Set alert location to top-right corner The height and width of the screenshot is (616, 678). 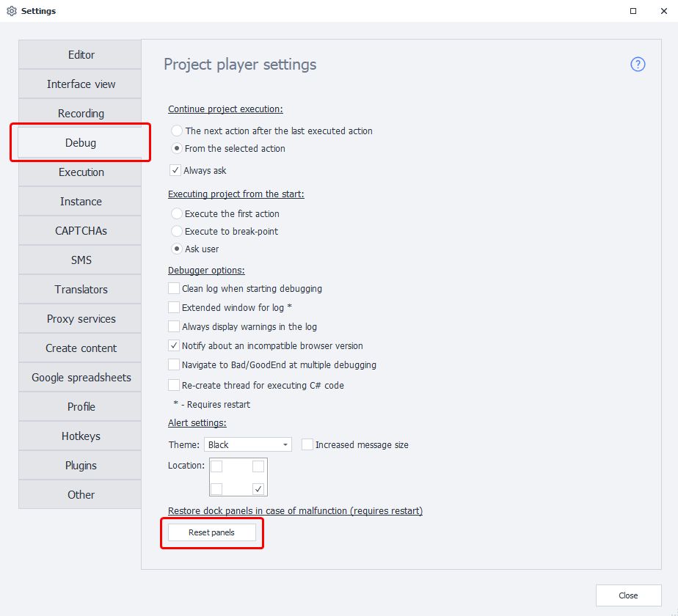pos(258,466)
